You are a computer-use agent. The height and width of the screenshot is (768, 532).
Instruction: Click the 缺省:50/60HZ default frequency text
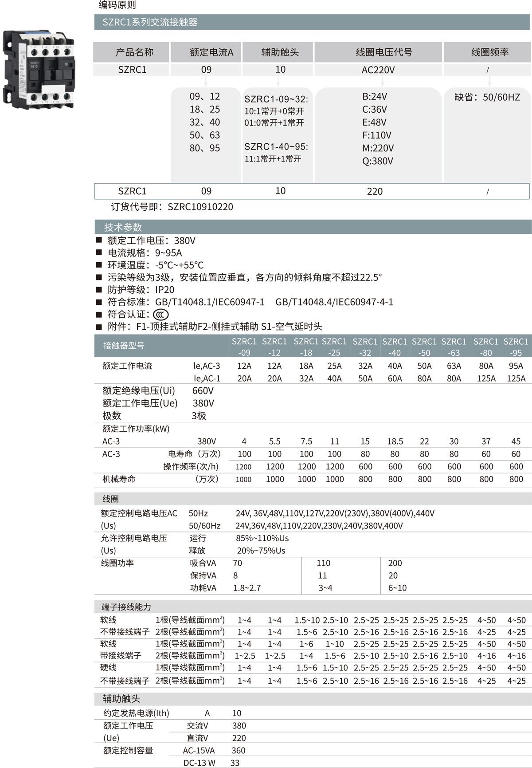(487, 97)
